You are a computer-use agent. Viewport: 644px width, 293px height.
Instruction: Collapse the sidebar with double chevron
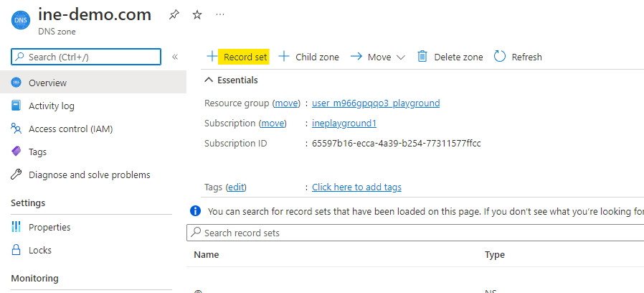(175, 57)
